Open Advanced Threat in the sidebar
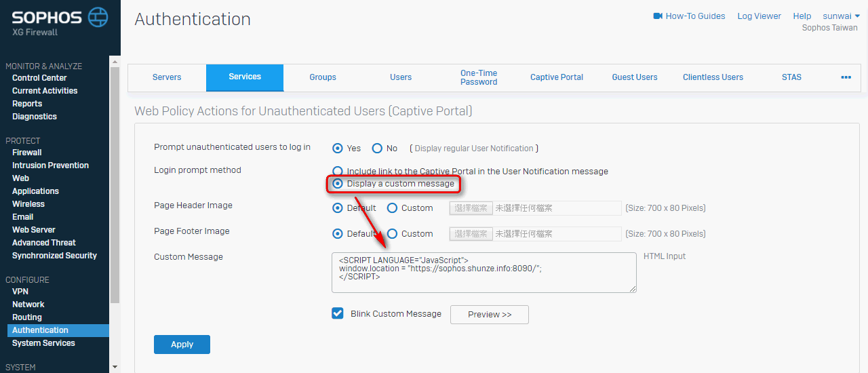 [44, 243]
